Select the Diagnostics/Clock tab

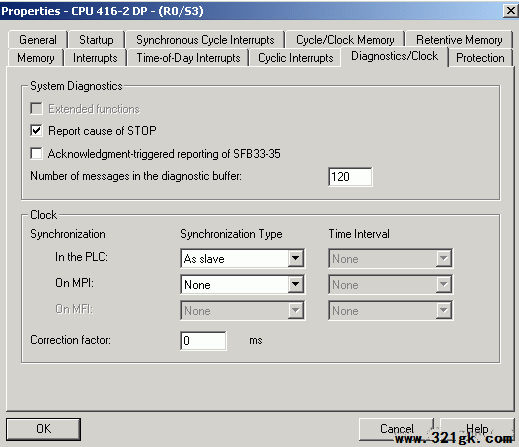pos(394,56)
